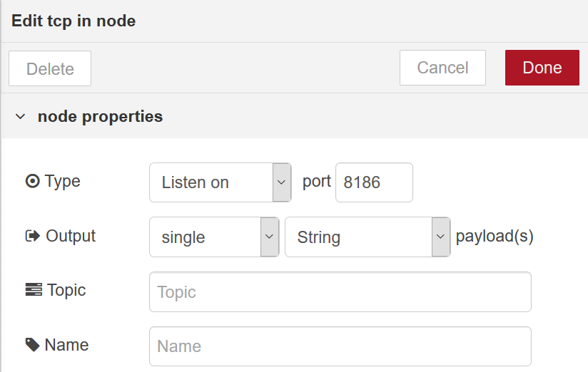Click the Delete button

(50, 68)
